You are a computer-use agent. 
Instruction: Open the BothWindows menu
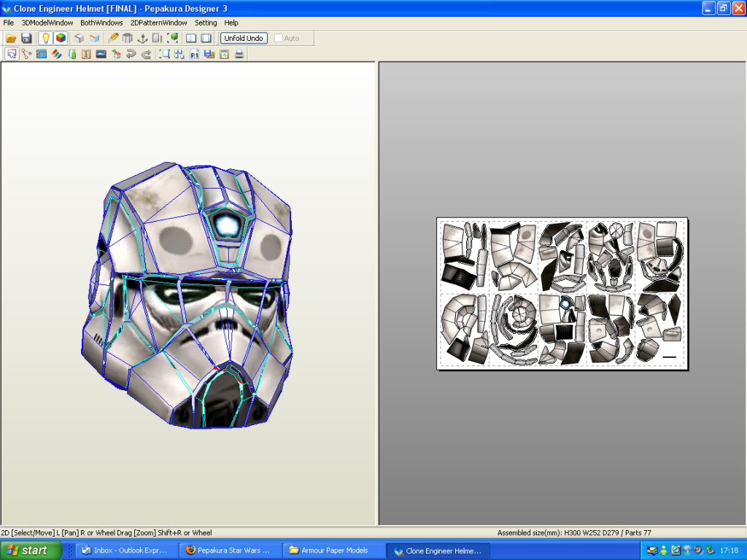101,23
